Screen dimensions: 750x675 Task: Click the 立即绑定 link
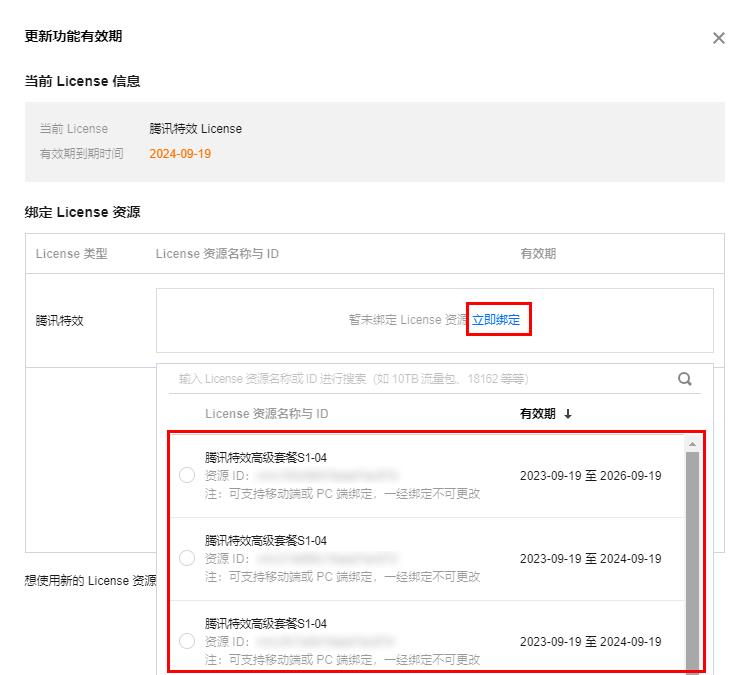click(x=496, y=320)
